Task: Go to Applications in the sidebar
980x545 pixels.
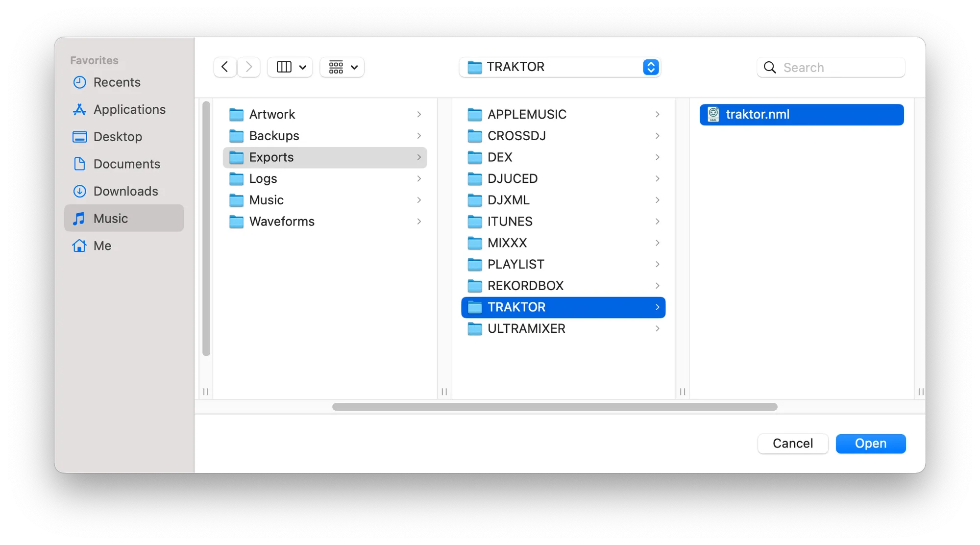Action: (129, 109)
